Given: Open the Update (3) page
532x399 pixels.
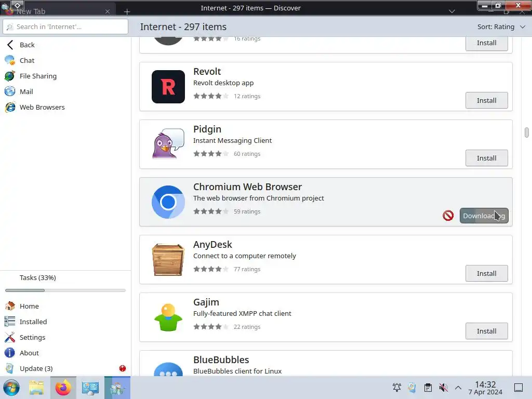Looking at the screenshot, I should click(65, 368).
